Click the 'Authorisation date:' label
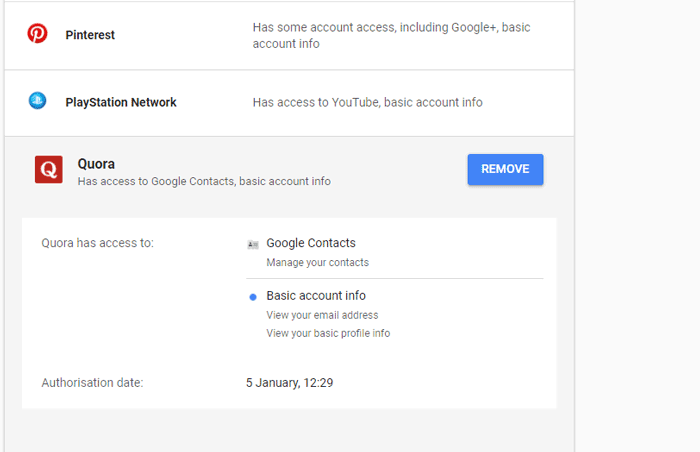This screenshot has height=452, width=700. pos(92,383)
